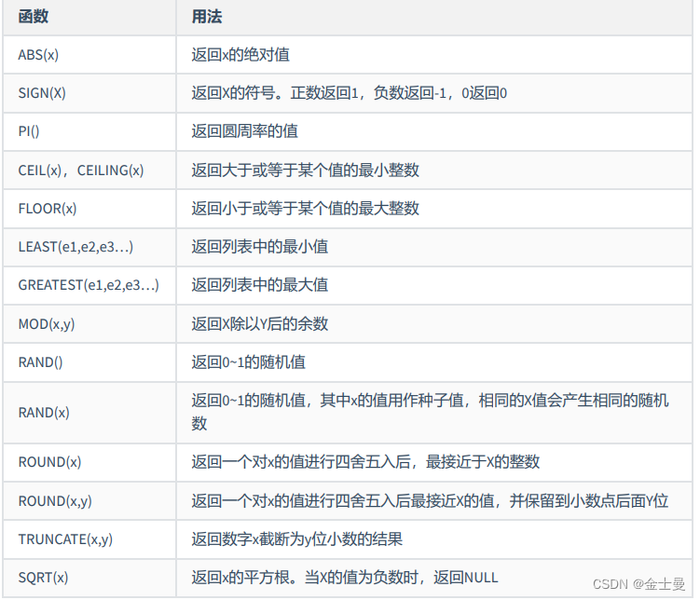Viewport: 700px width, 600px height.
Task: Click 返回小于或等于某个值的最大整数 description
Action: 306,209
